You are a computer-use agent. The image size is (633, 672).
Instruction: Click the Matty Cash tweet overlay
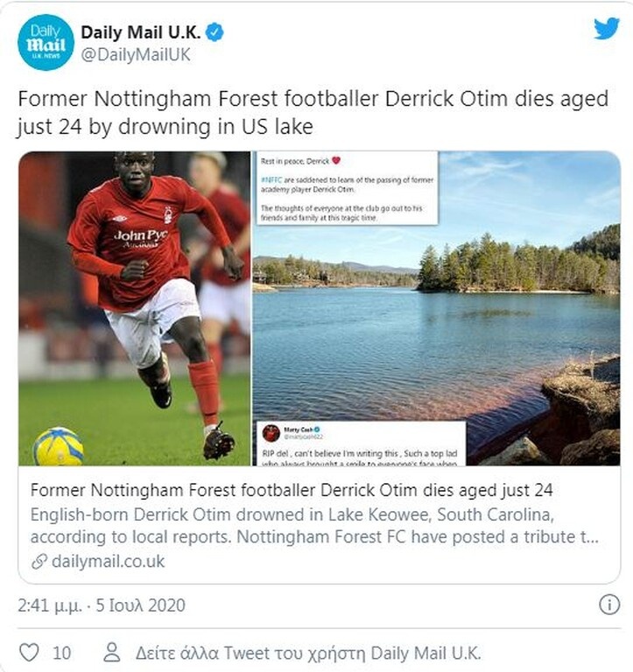click(x=362, y=444)
